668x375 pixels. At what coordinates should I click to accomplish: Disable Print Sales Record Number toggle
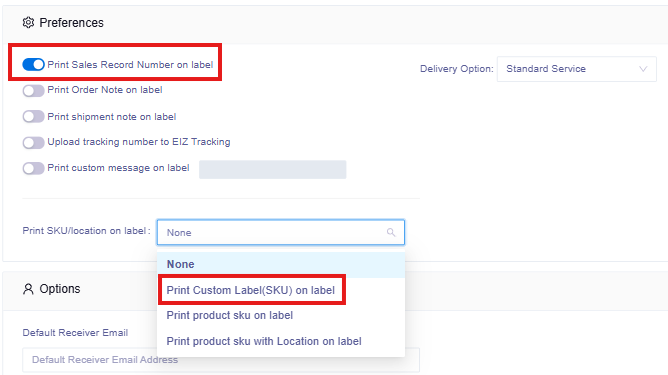33,64
